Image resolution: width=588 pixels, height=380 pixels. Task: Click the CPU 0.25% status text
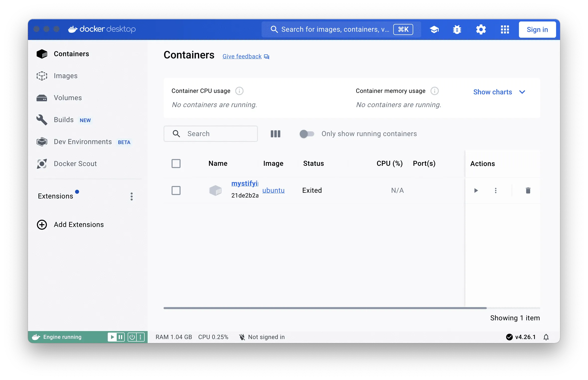point(213,337)
